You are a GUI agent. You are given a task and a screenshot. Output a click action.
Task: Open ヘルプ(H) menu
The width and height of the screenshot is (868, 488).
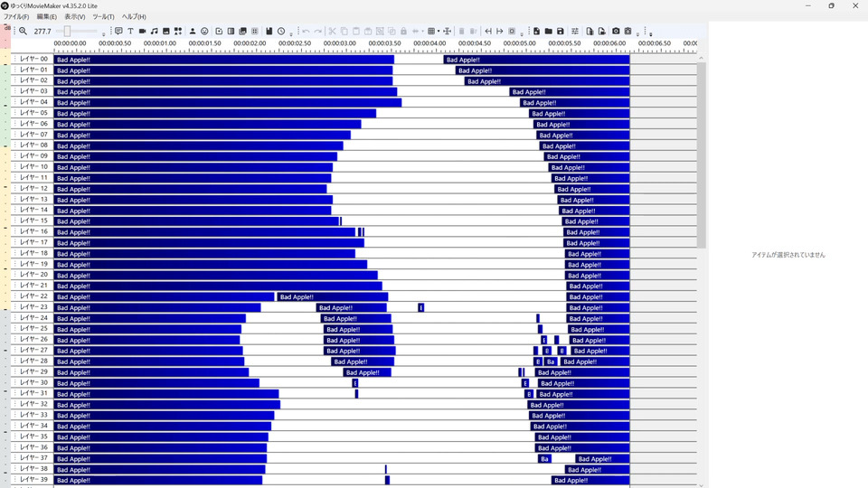click(134, 16)
